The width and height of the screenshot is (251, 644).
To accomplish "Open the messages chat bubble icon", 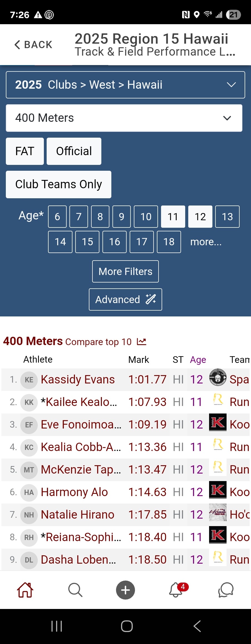I will (x=226, y=590).
